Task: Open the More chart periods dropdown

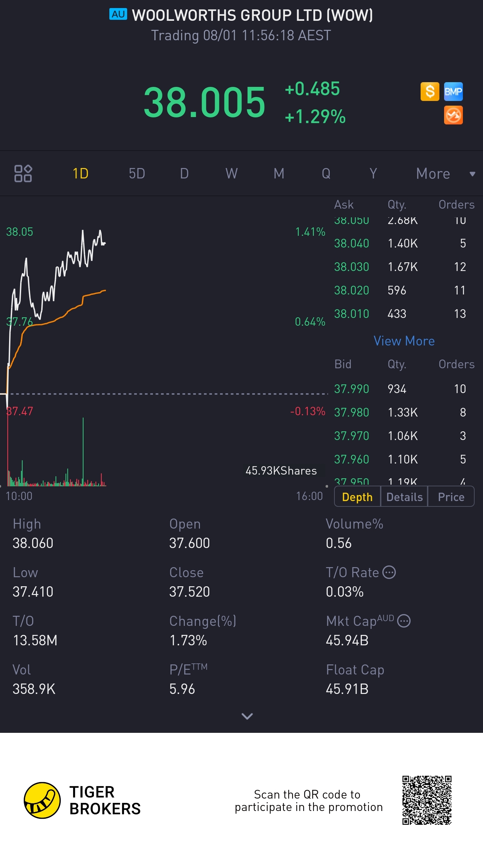Action: [445, 173]
